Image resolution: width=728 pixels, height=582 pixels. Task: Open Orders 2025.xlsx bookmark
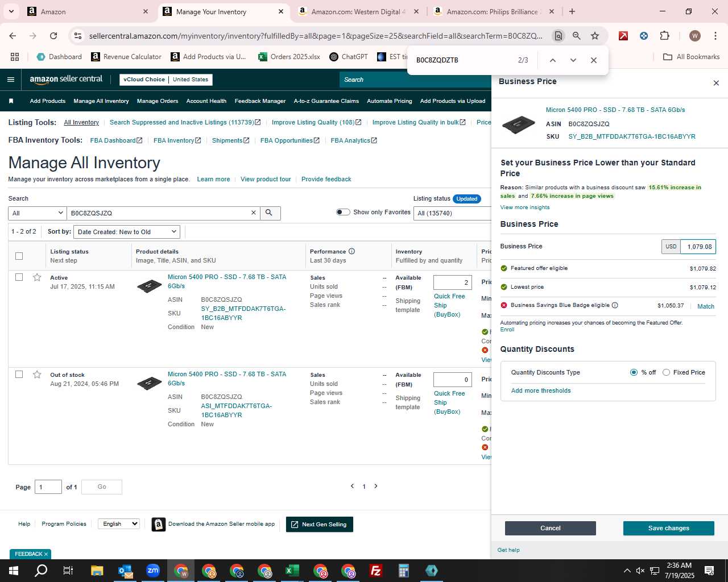(x=289, y=57)
